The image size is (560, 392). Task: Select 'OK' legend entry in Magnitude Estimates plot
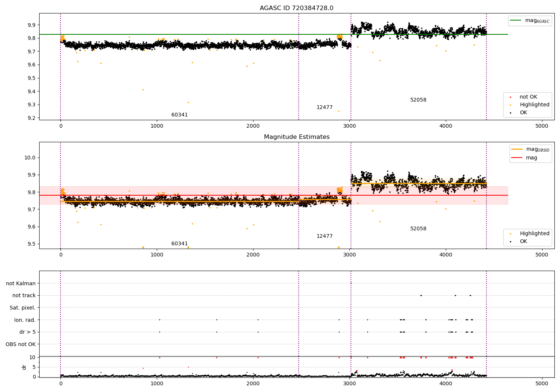pos(523,242)
